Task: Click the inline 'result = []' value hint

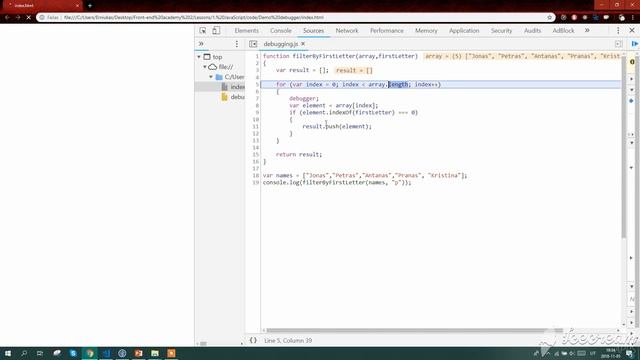Action: tap(354, 71)
